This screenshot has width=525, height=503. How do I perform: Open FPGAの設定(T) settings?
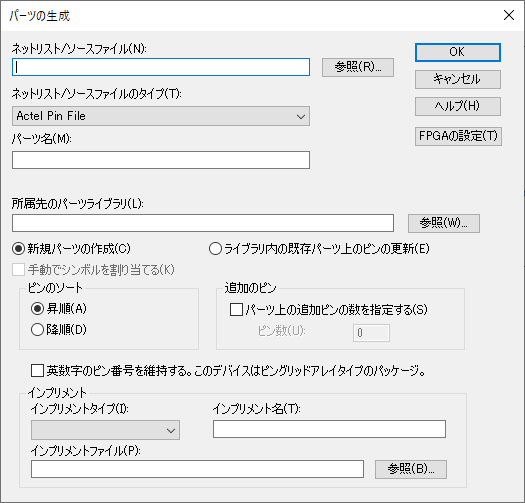click(458, 136)
